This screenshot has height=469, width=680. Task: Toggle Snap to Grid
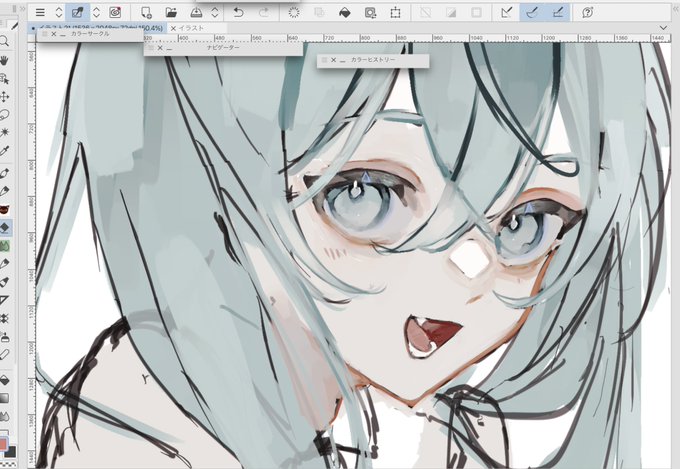[558, 13]
